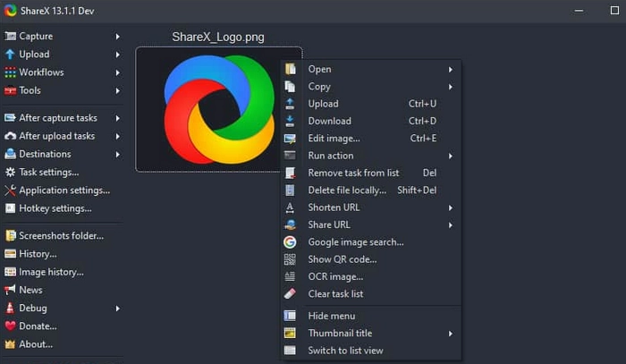Click the Edit image icon in context menu
This screenshot has width=626, height=364.
point(290,139)
